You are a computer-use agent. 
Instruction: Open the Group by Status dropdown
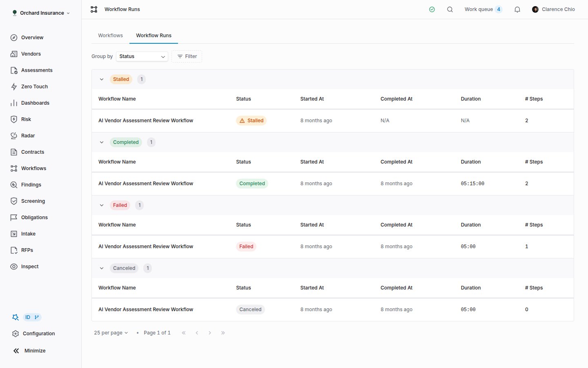(142, 56)
